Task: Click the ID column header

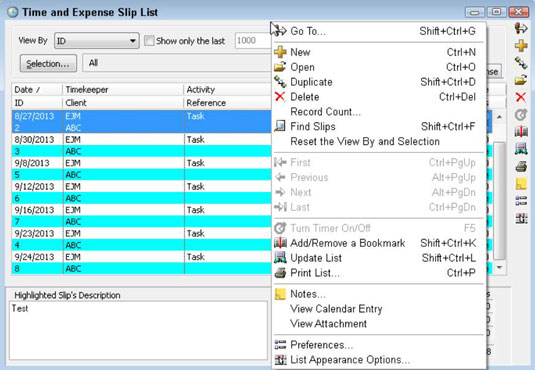Action: pyautogui.click(x=37, y=103)
